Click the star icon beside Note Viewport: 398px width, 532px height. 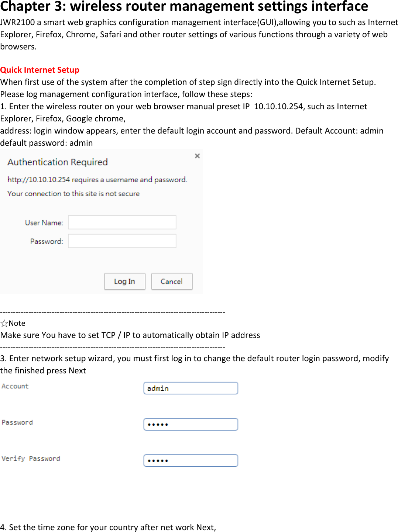coord(4,324)
